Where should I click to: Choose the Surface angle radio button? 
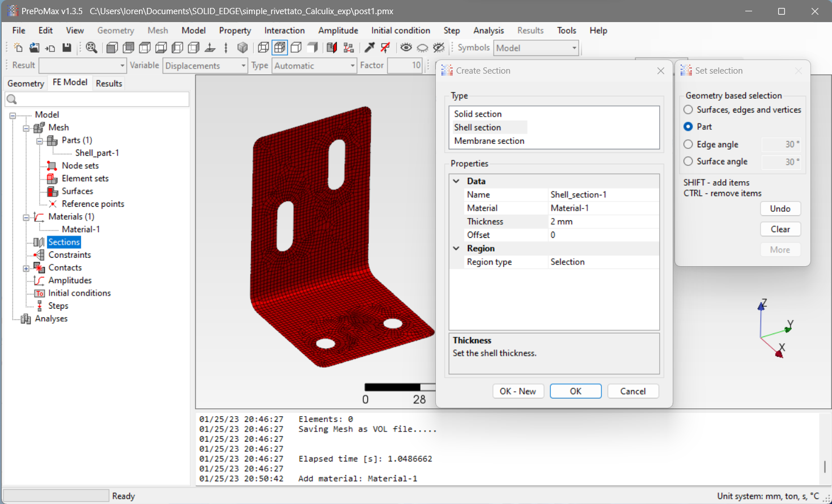[x=688, y=161]
